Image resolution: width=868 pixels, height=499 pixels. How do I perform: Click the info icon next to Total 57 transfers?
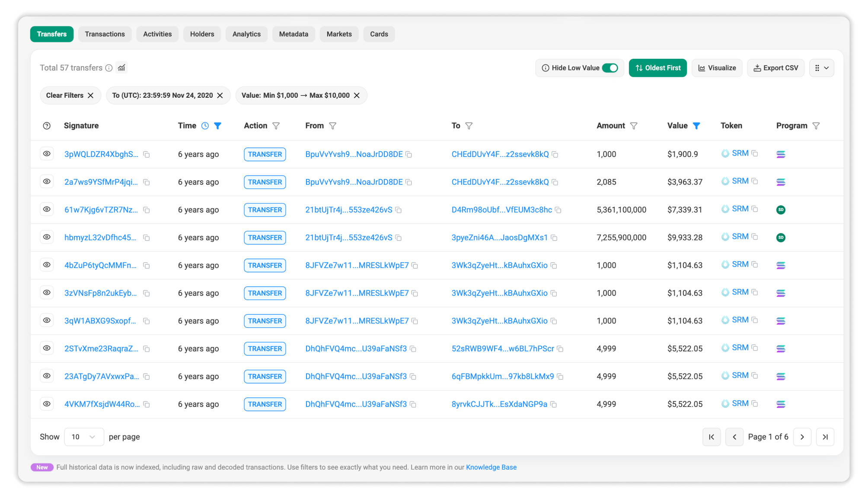tap(109, 68)
